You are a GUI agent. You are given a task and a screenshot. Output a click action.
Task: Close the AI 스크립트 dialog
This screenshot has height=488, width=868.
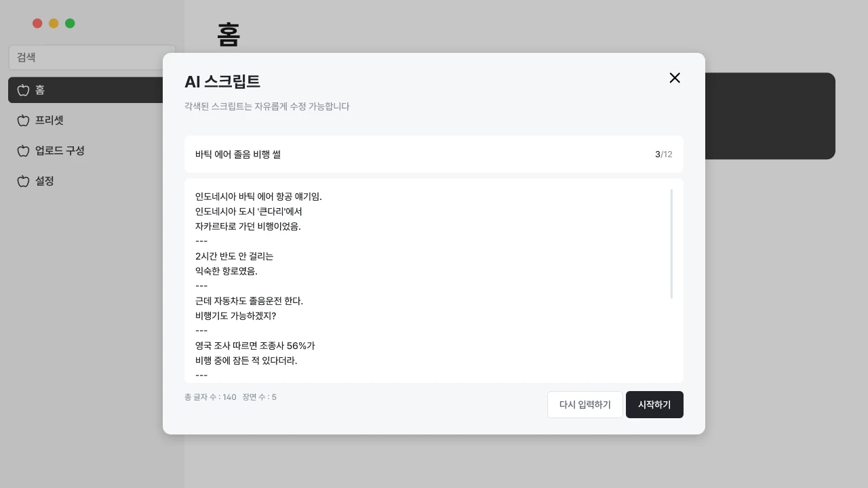pyautogui.click(x=675, y=78)
